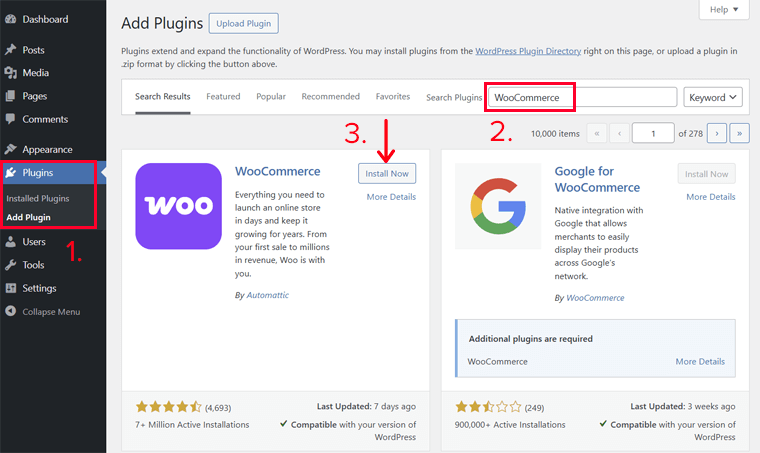760x453 pixels.
Task: Switch to the Featured tab
Action: [x=223, y=96]
